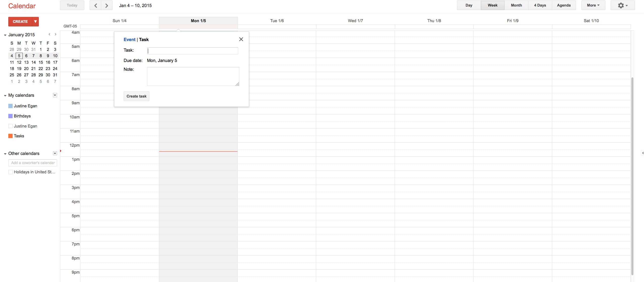644x282 pixels.
Task: Switch to Agenda view
Action: click(563, 5)
